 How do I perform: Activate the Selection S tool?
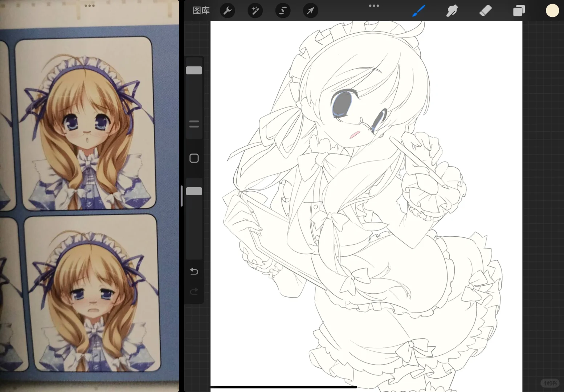click(x=283, y=11)
